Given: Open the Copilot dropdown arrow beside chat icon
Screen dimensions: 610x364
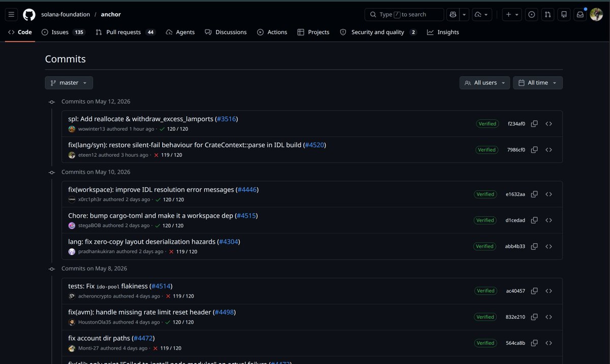Looking at the screenshot, I should (464, 15).
